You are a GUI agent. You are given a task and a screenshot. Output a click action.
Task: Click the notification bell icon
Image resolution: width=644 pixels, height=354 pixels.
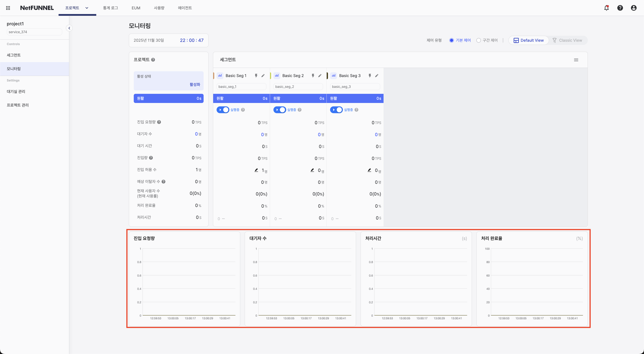tap(606, 8)
